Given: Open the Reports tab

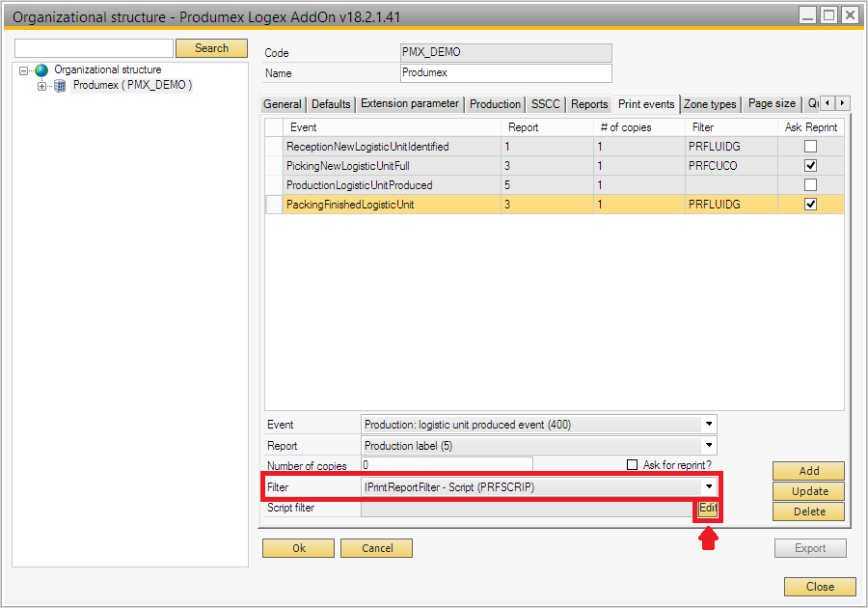Looking at the screenshot, I should coord(589,104).
